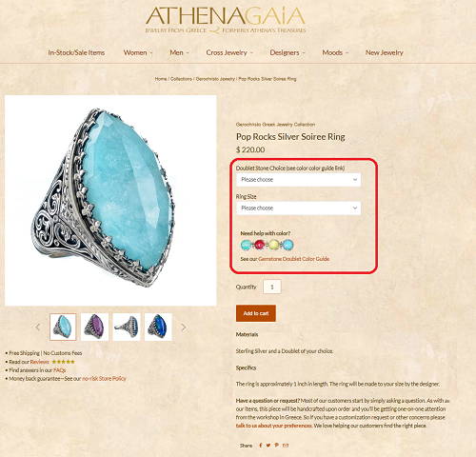
Task: Open the Gemstone Doublet Color Guide link
Action: pos(294,259)
